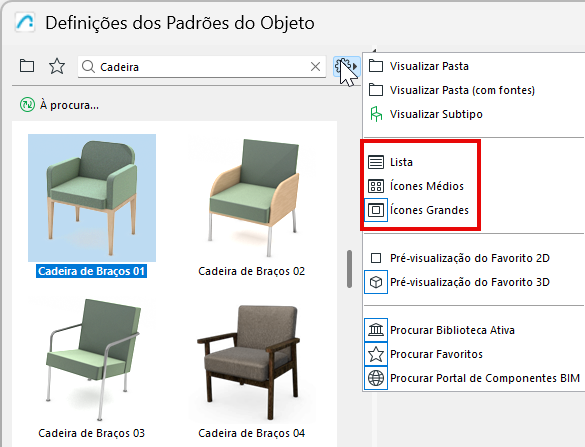Image resolution: width=585 pixels, height=447 pixels.
Task: Click the green chair Subtipo icon
Action: coord(376,114)
